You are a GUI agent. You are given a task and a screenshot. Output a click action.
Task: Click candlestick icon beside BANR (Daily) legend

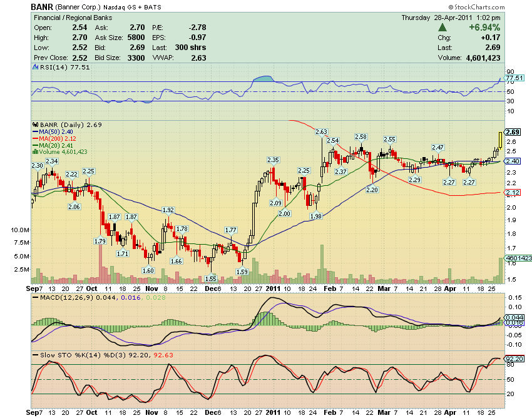point(35,125)
